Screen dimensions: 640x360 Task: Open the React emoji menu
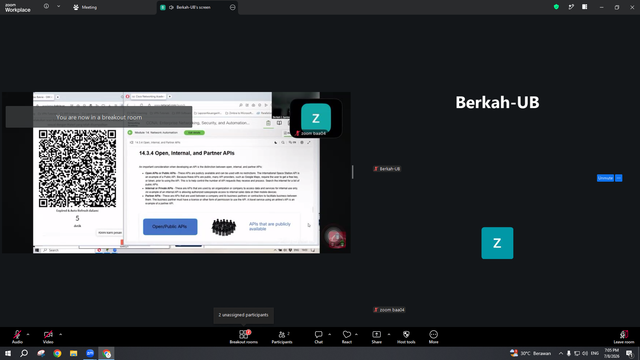tap(347, 337)
